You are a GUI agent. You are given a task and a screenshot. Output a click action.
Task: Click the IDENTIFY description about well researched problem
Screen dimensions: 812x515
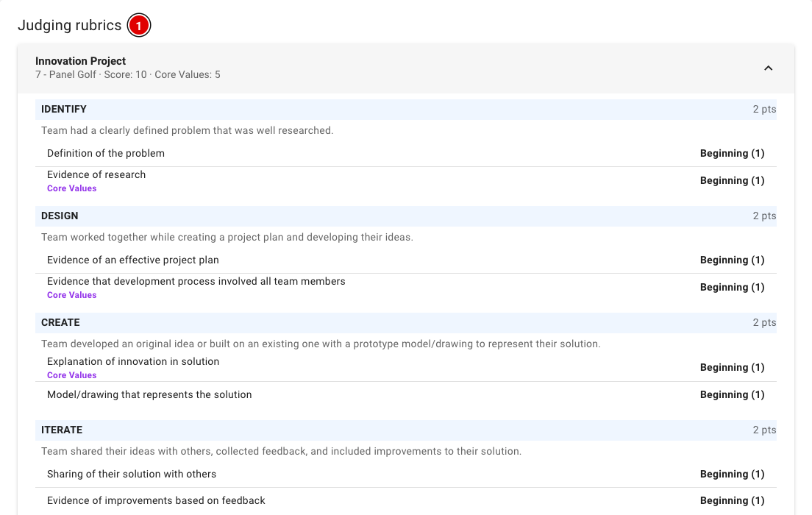coord(187,130)
